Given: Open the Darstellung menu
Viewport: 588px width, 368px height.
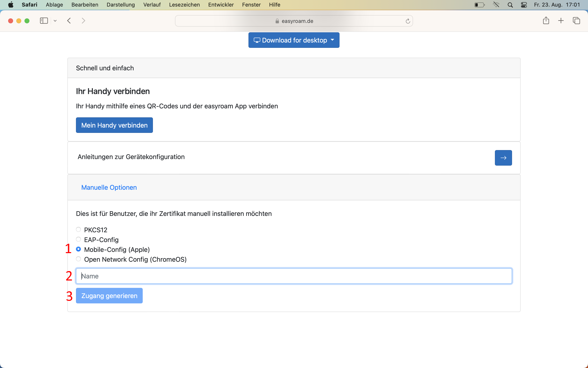Looking at the screenshot, I should coord(121,5).
